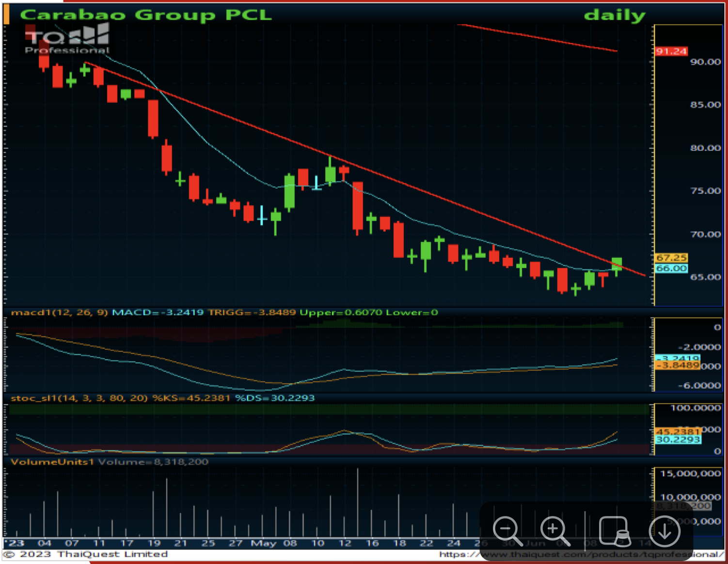Screen dimensions: 728x564
Task: Click the 25 date axis label
Action: coord(208,543)
